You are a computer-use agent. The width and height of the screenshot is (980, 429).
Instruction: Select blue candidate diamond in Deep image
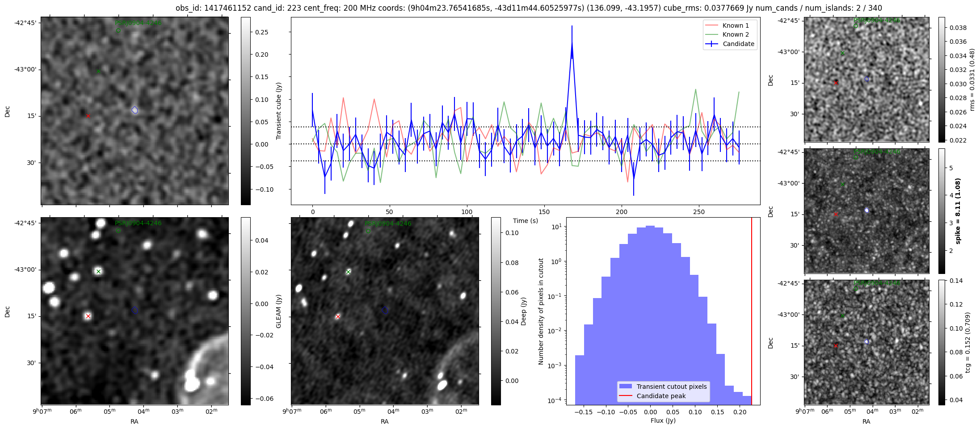coord(385,310)
